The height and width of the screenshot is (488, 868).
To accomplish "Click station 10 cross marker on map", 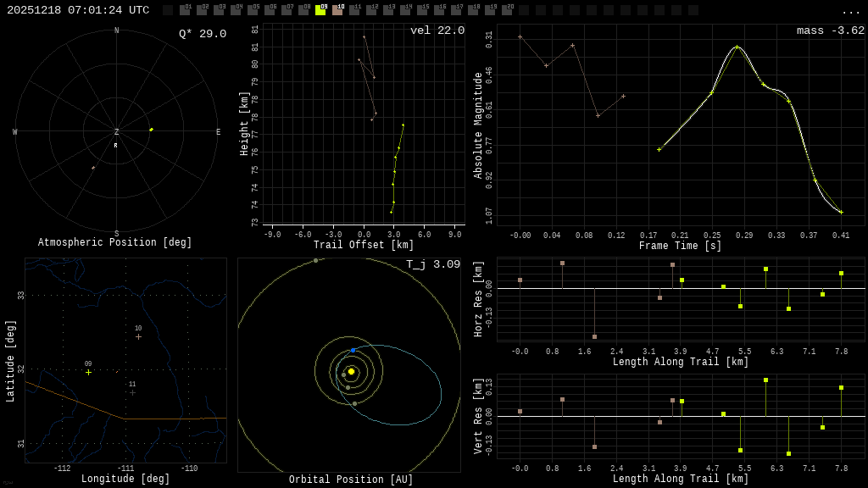I will click(x=138, y=336).
